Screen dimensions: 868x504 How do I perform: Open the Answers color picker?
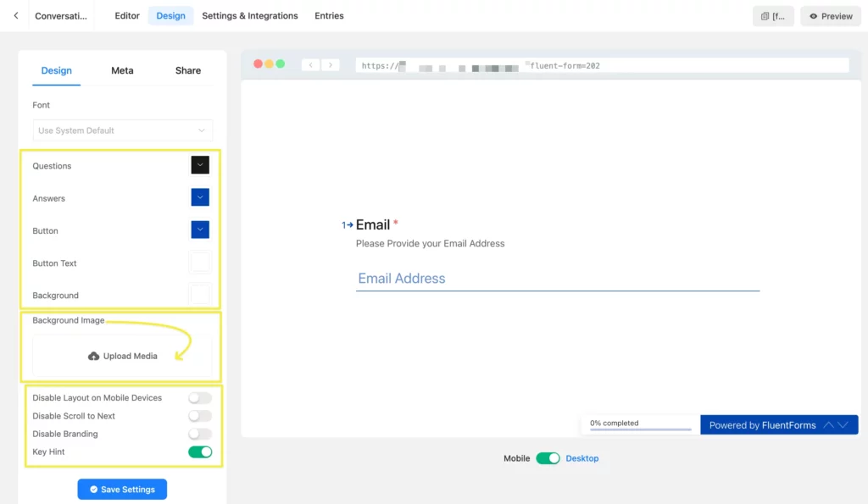point(200,197)
